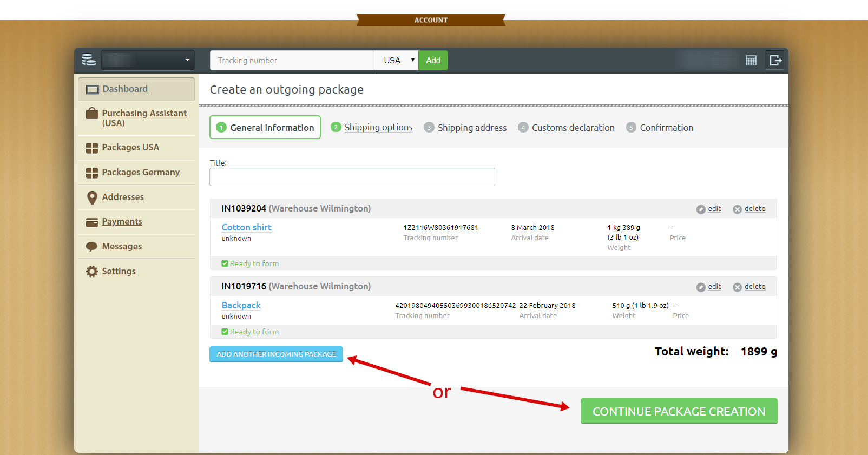The width and height of the screenshot is (868, 455).
Task: Click the logout icon in top bar
Action: pos(775,61)
